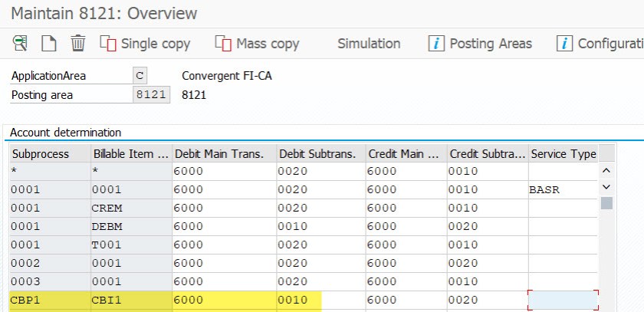Select the Billable Item column header
Viewport: 644px width, 312px height.
[x=131, y=153]
